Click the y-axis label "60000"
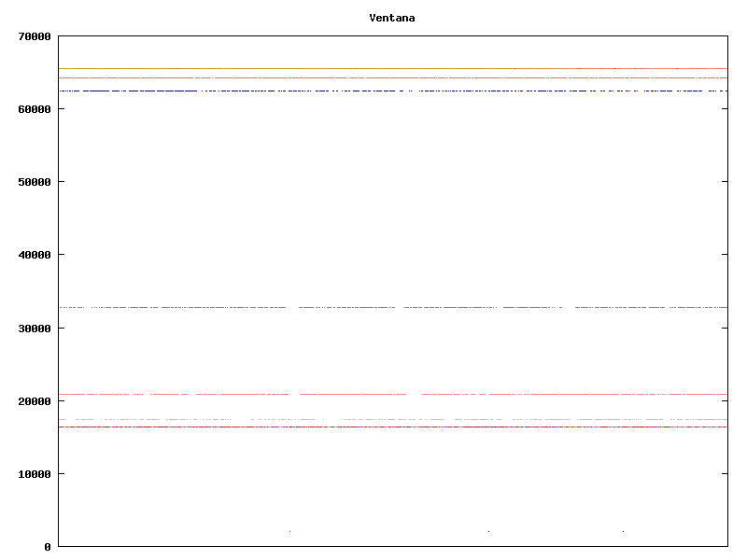This screenshot has height=560, width=747. pyautogui.click(x=35, y=109)
